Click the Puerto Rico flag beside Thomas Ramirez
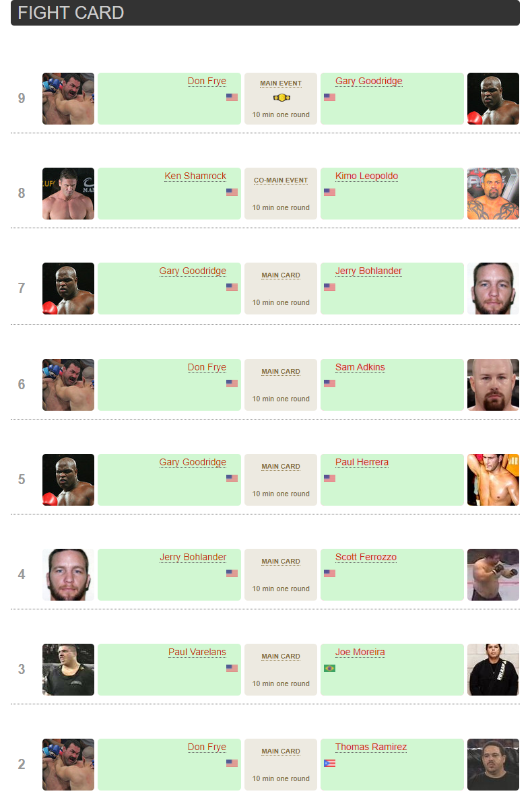This screenshot has height=804, width=532. point(329,763)
